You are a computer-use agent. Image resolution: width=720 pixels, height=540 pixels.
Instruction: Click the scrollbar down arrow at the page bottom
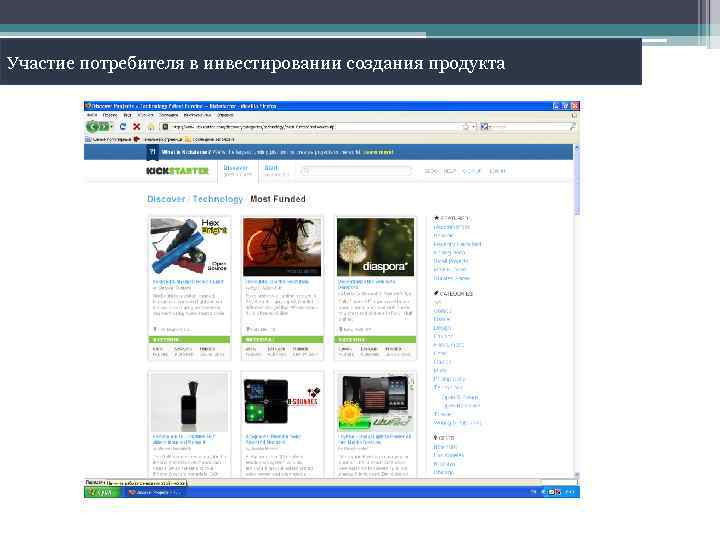(577, 475)
